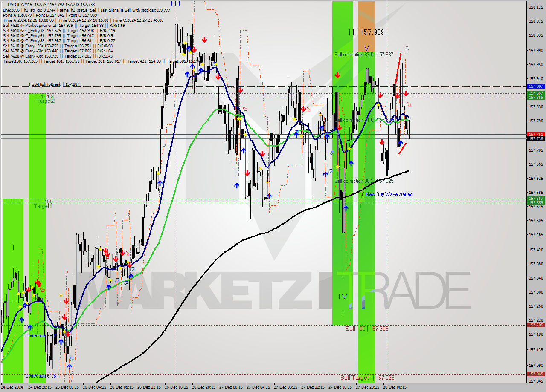Screen dimensions: 546x392
Task: Click the Target100: 157.205 summary line
Action: click(102, 61)
